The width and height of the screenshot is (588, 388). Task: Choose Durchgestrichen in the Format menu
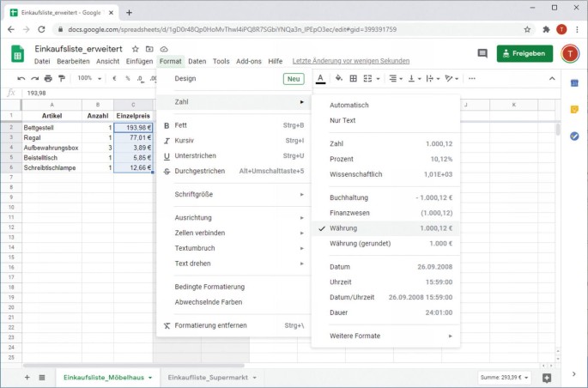click(234, 171)
